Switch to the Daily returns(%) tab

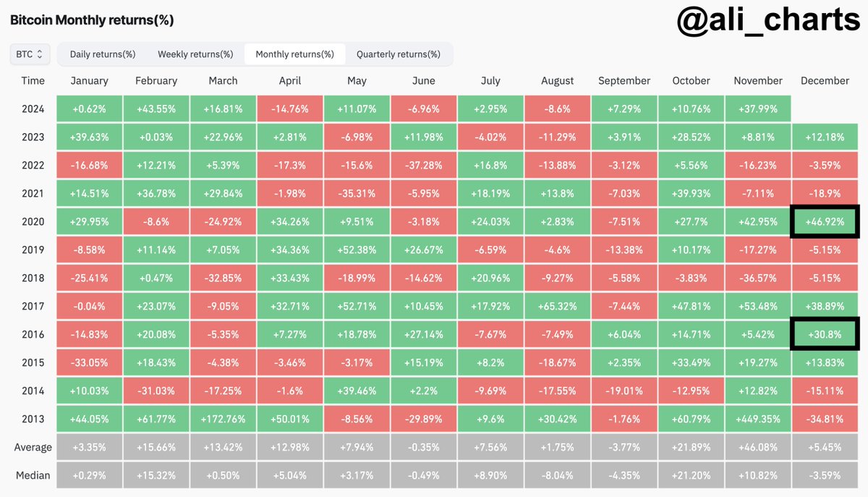[x=103, y=54]
